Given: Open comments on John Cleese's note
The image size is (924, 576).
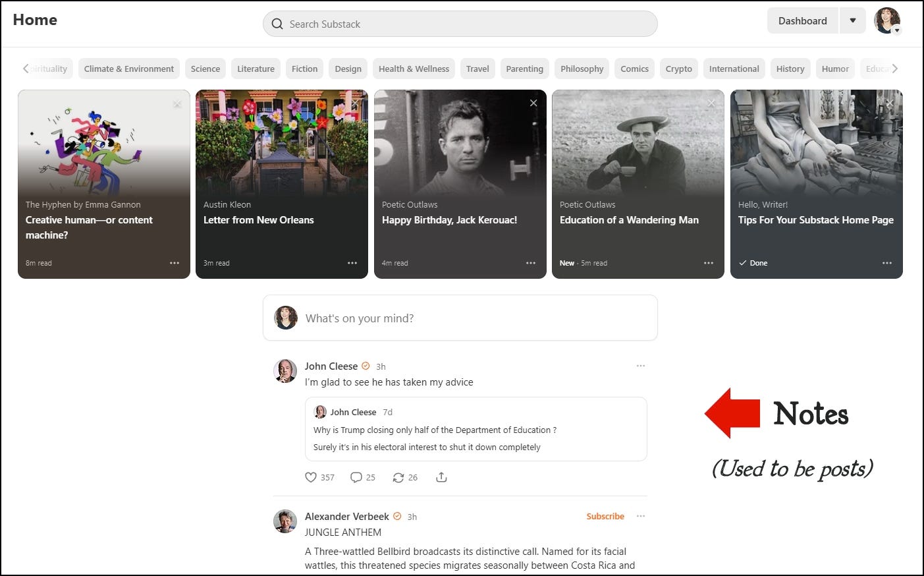Looking at the screenshot, I should pyautogui.click(x=356, y=477).
